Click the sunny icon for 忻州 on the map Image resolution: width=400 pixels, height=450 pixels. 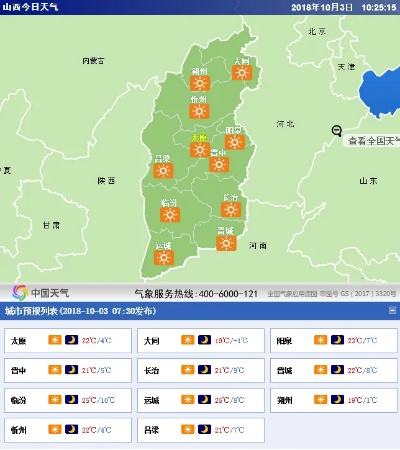click(199, 111)
